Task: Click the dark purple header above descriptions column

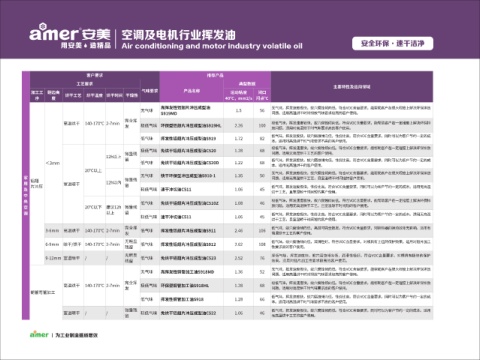Action: coord(352,87)
